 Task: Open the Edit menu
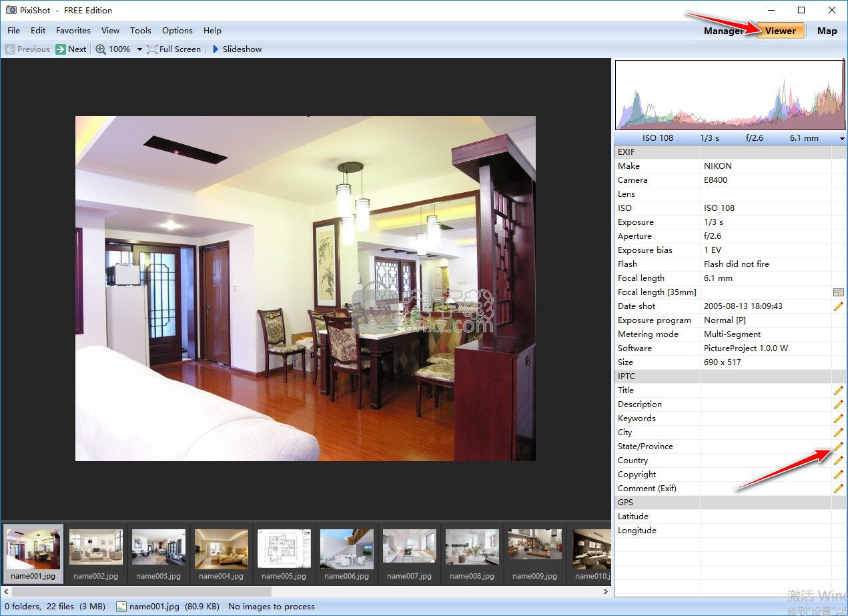(x=38, y=31)
